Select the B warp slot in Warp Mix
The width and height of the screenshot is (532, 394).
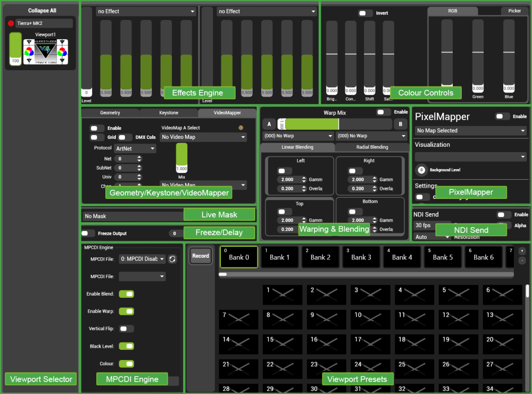[x=400, y=124]
